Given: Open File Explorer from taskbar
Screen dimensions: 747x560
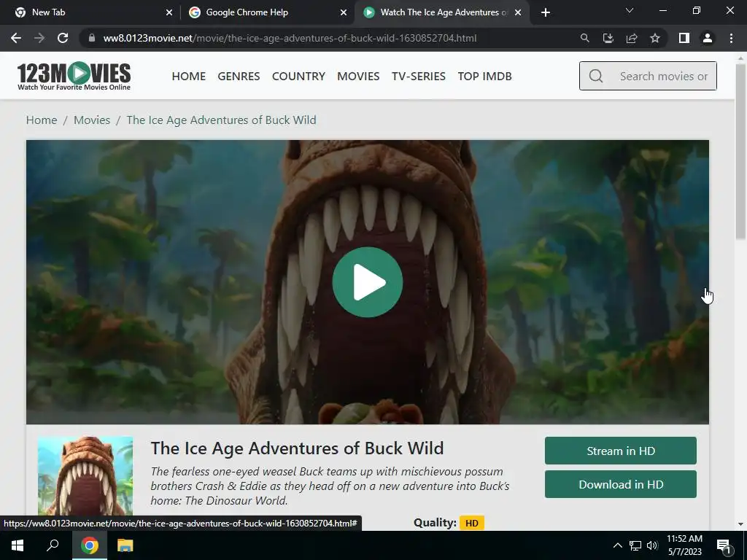Looking at the screenshot, I should click(125, 545).
